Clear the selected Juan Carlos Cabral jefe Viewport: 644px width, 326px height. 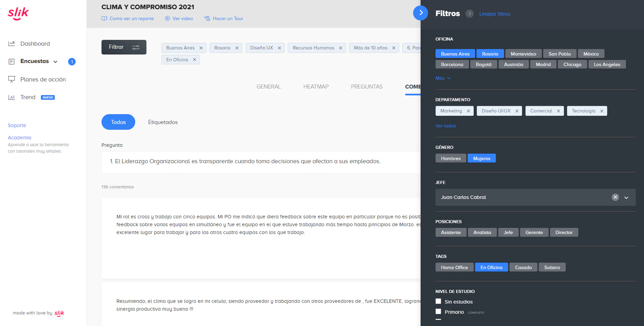(x=615, y=197)
